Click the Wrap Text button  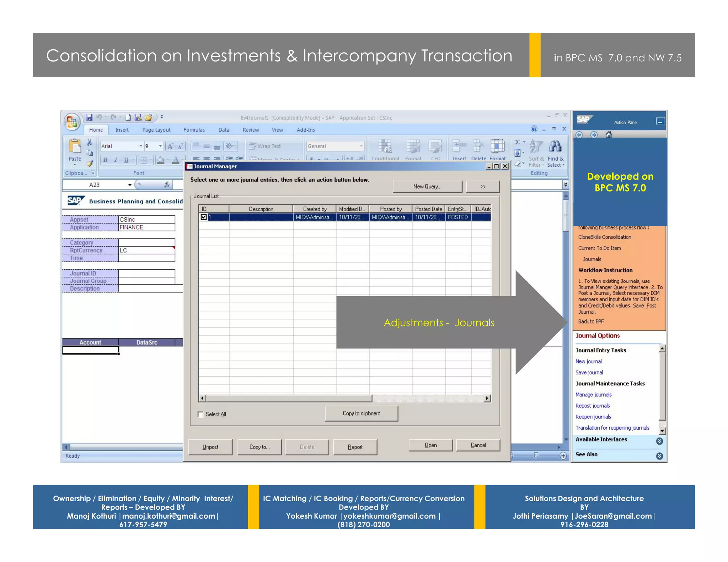pos(265,146)
